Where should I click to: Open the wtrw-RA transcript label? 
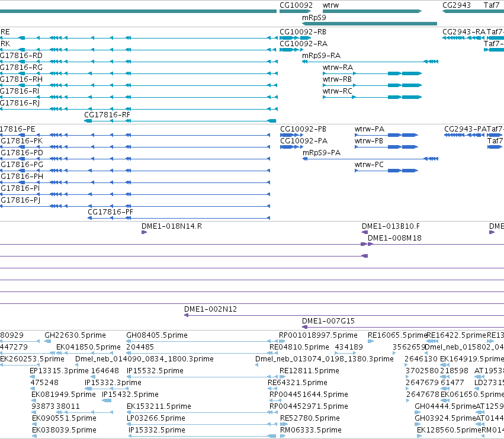coord(338,68)
